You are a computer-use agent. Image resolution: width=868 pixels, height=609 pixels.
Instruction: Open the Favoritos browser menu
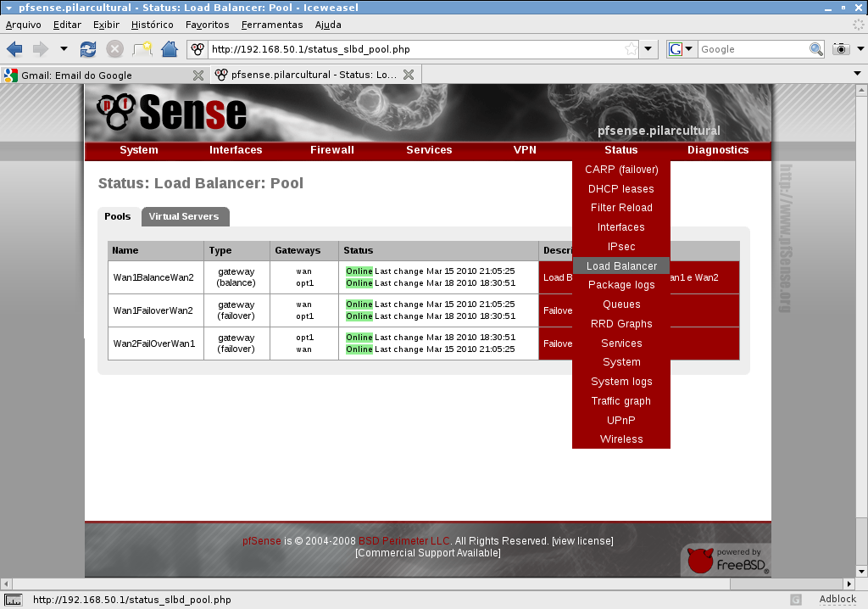(207, 25)
